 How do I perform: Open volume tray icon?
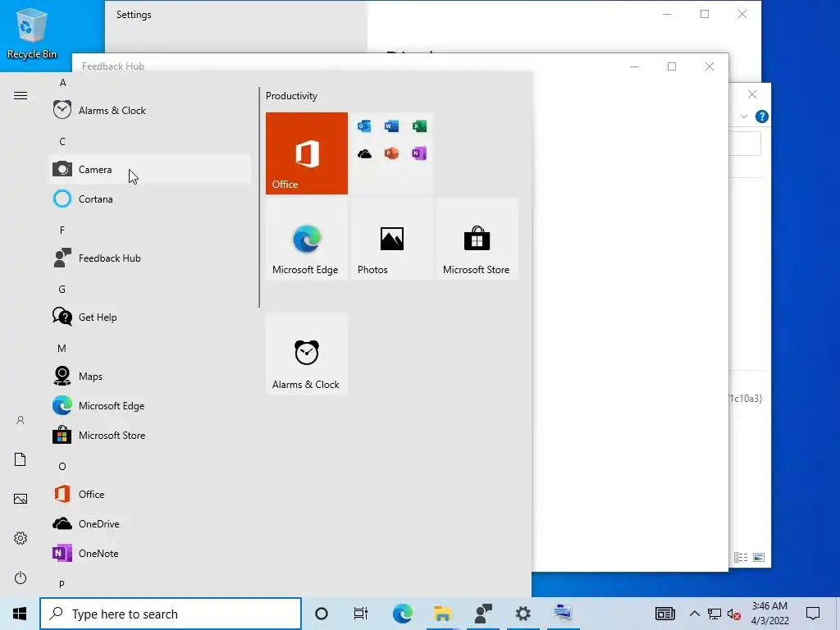(734, 614)
